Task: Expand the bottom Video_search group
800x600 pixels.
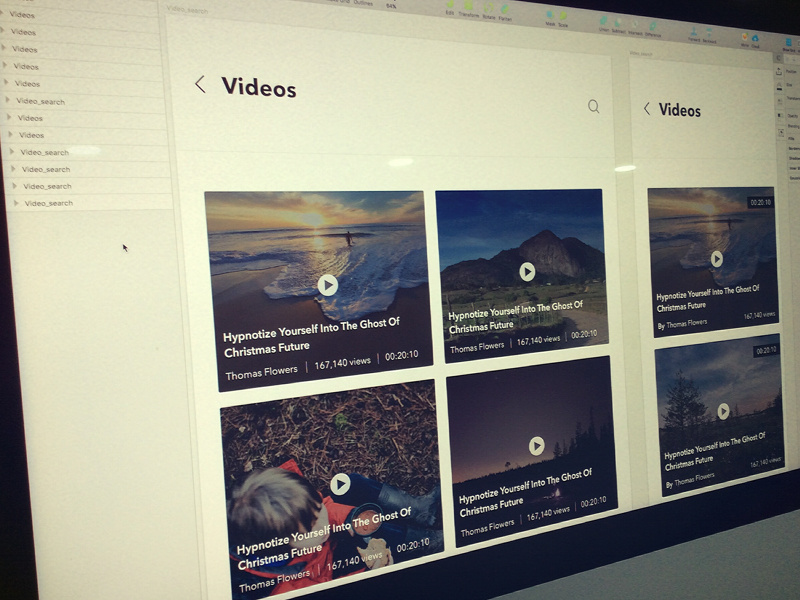Action: (19, 202)
